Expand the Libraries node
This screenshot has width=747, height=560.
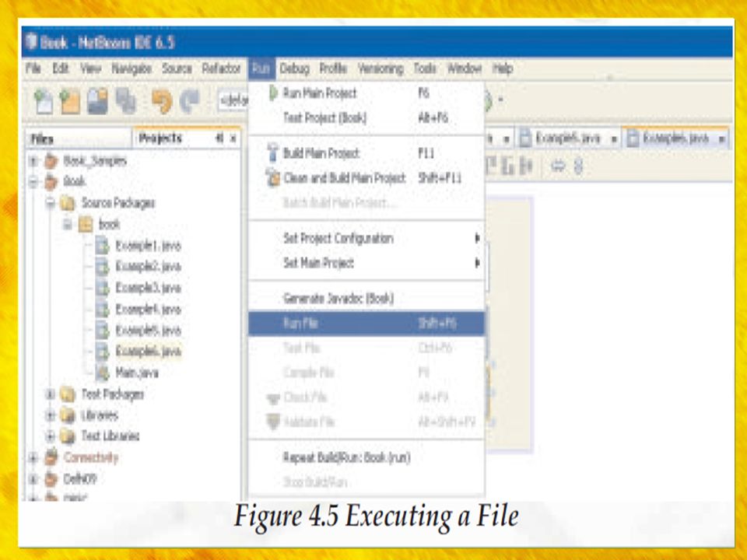point(50,415)
